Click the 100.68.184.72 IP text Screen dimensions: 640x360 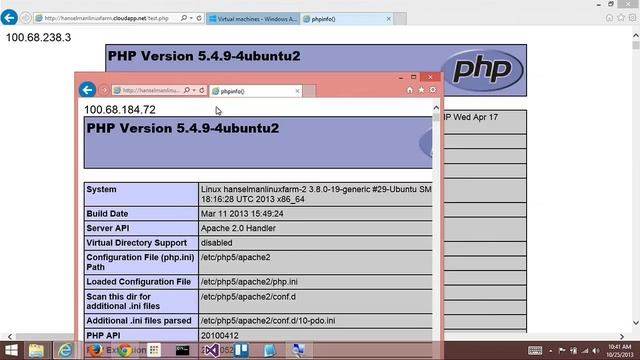(x=120, y=109)
